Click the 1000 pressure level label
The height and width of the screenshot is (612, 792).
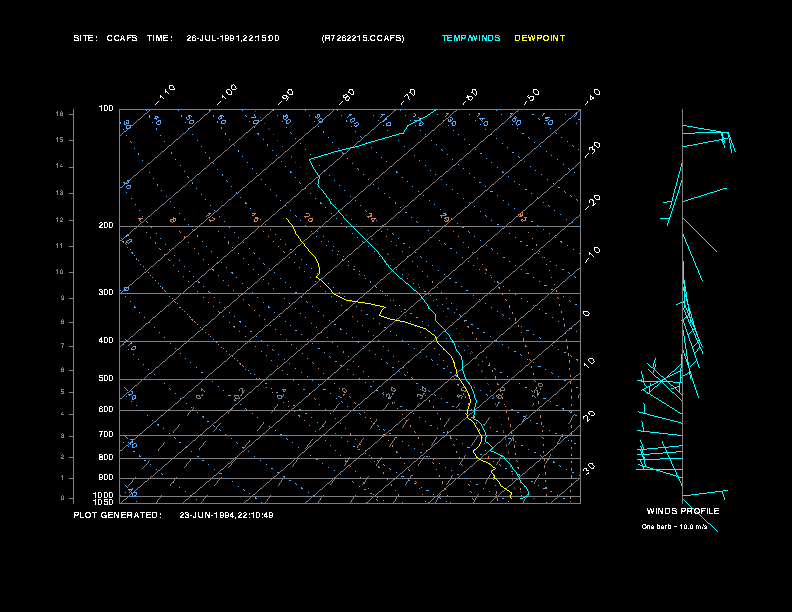click(104, 495)
